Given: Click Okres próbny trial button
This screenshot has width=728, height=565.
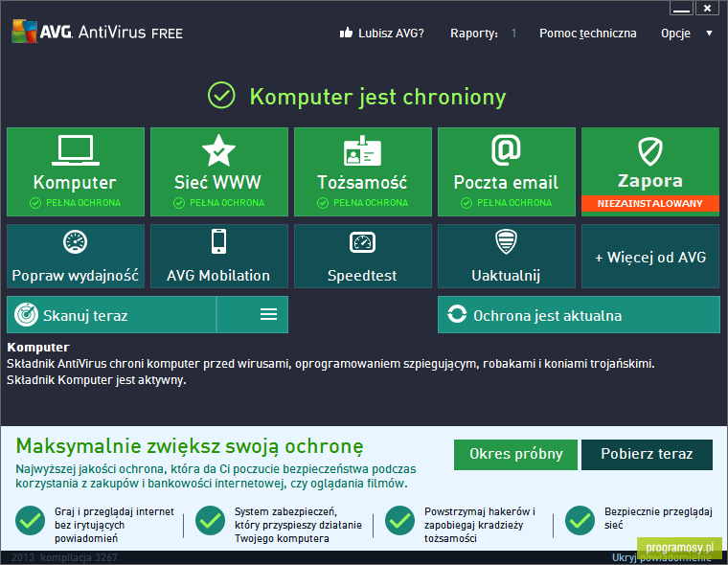Looking at the screenshot, I should (x=515, y=454).
